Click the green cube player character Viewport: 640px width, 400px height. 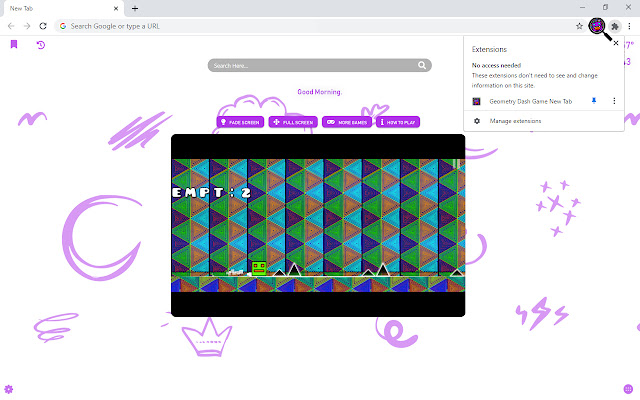click(259, 269)
